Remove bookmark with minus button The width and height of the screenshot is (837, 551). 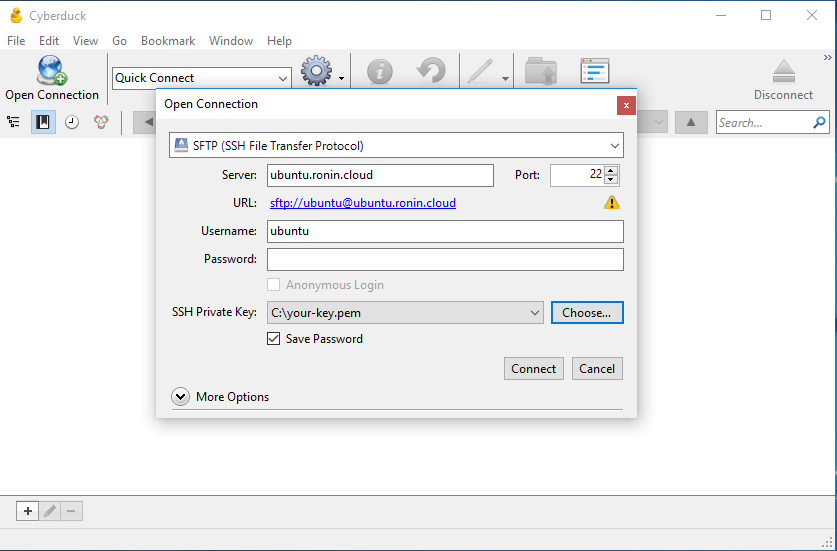click(72, 511)
